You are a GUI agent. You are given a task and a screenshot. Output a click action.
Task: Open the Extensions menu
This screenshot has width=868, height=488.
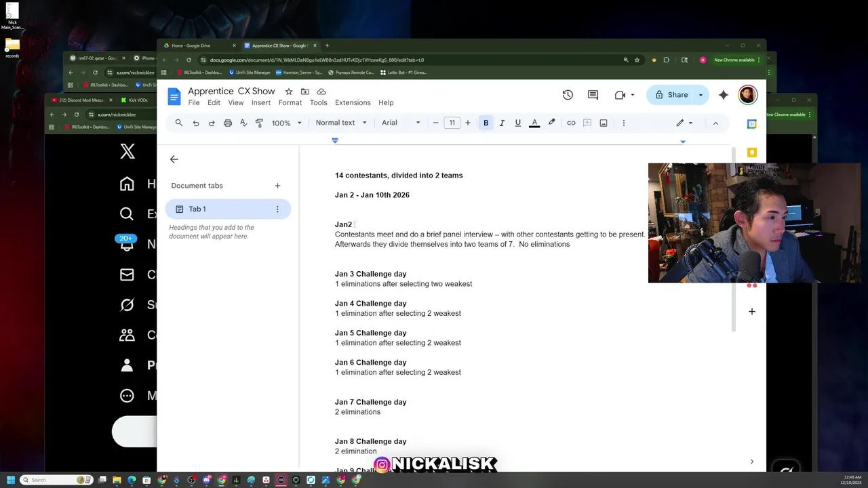click(353, 103)
